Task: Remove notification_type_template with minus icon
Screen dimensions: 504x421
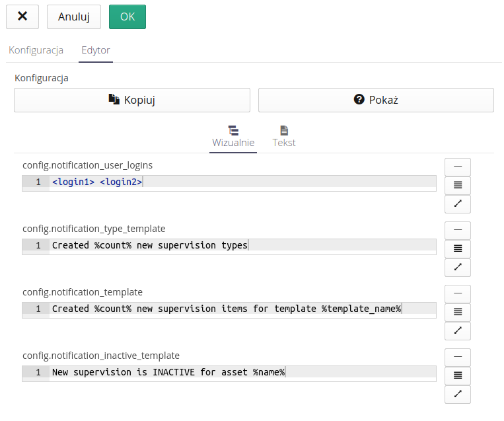Action: 458,231
